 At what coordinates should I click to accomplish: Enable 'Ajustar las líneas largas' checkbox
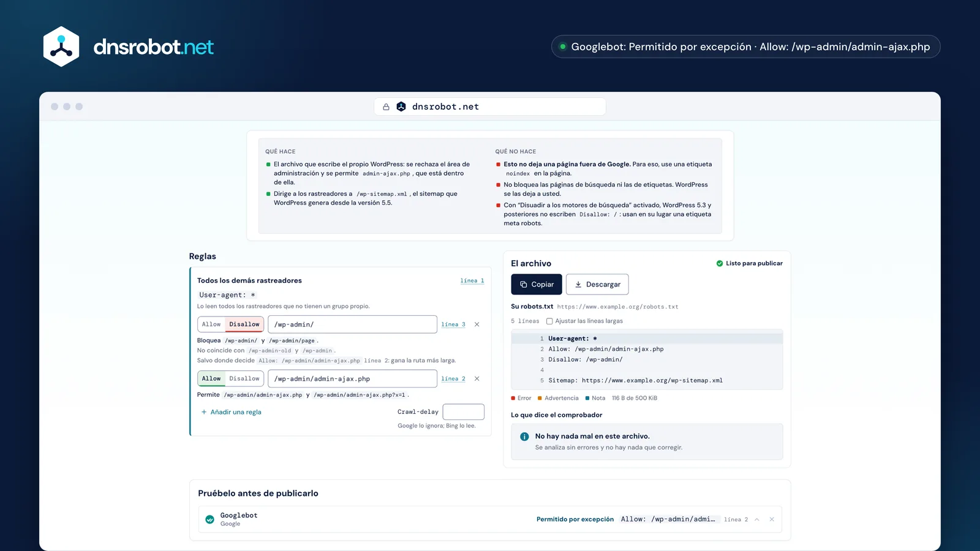pyautogui.click(x=549, y=321)
